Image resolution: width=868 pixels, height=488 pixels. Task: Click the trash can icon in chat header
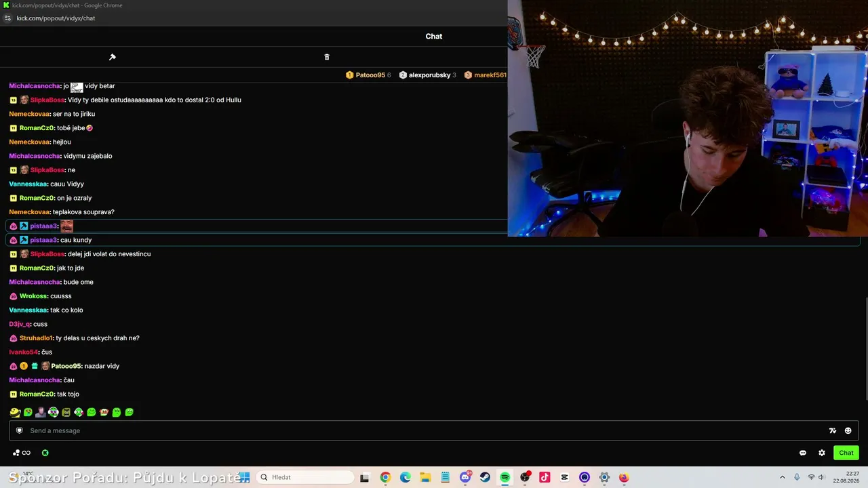tap(327, 57)
